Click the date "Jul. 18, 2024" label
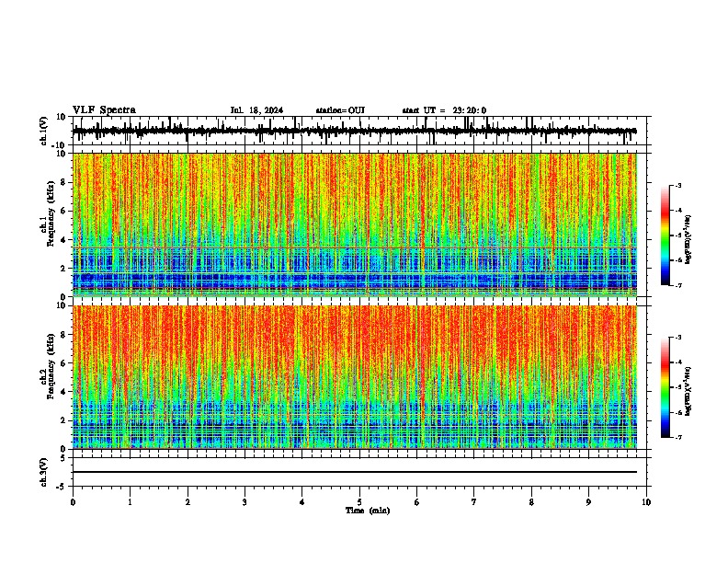Image resolution: width=728 pixels, height=563 pixels. pyautogui.click(x=256, y=110)
